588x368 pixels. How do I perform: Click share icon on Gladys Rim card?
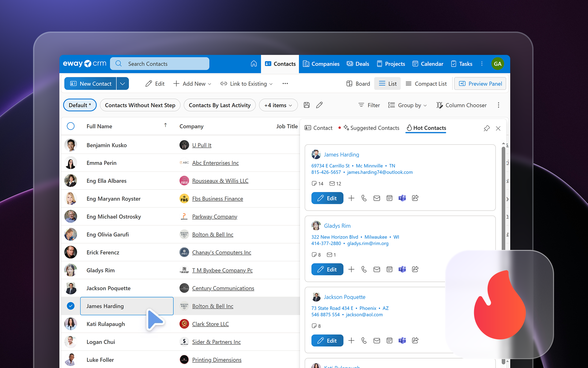[415, 269]
